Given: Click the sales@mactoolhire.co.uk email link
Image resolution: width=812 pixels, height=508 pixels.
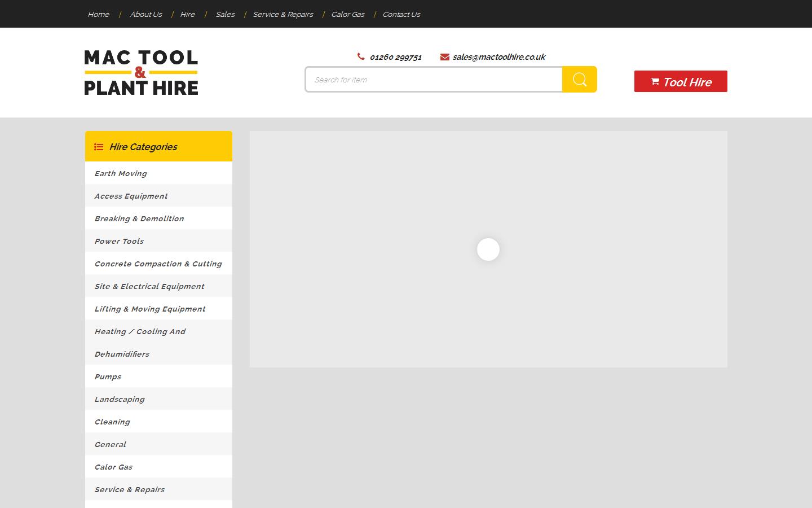Looking at the screenshot, I should 500,57.
